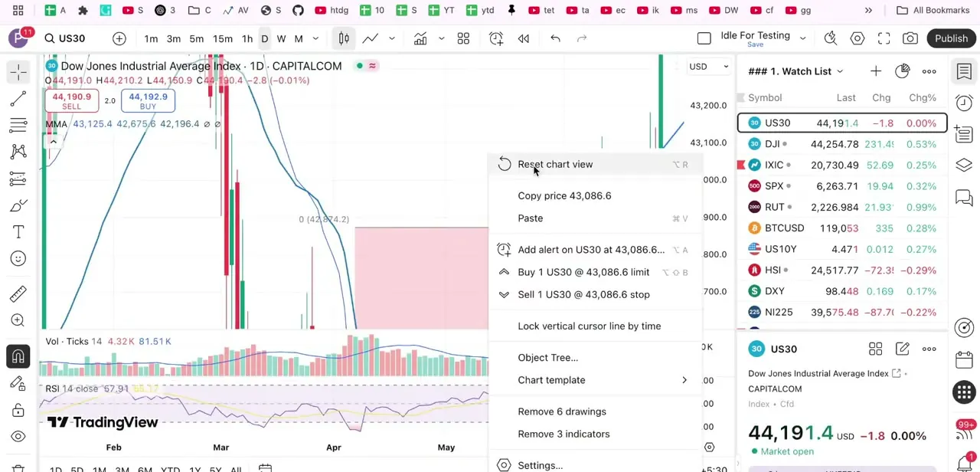Screen dimensions: 980x472
Task: Select the W weekly timeframe
Action: tap(281, 38)
